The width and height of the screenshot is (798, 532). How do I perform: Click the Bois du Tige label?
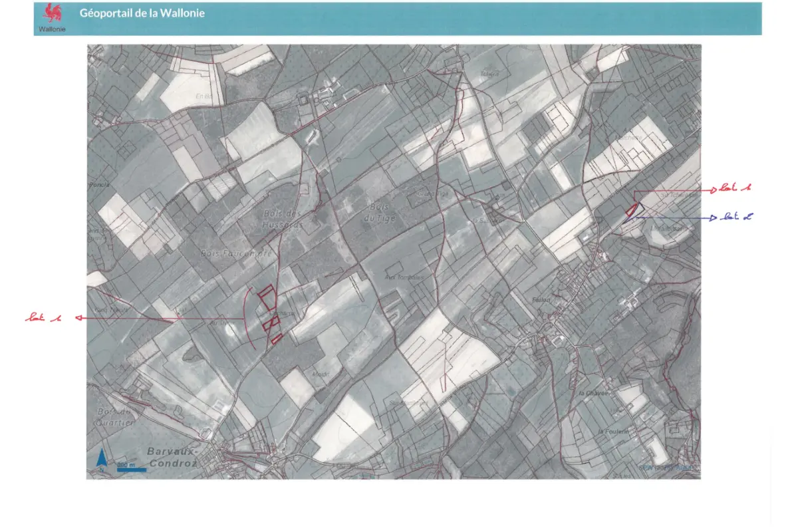click(x=382, y=212)
